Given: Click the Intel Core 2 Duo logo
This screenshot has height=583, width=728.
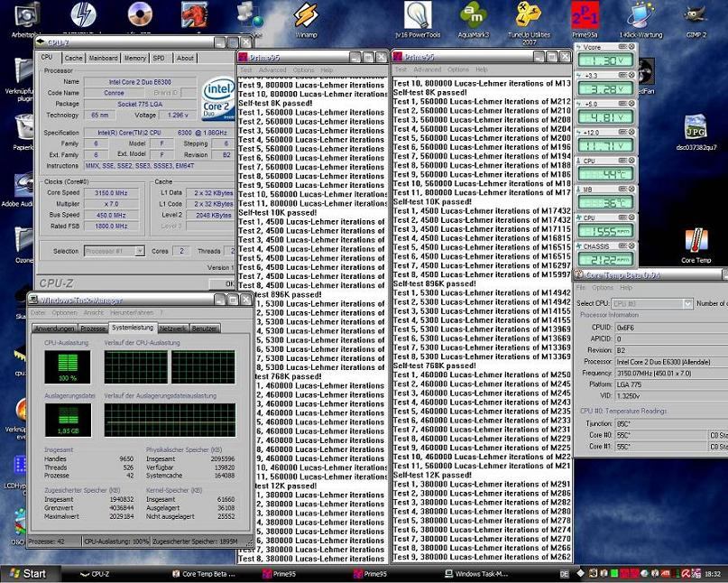Looking at the screenshot, I should point(217,98).
